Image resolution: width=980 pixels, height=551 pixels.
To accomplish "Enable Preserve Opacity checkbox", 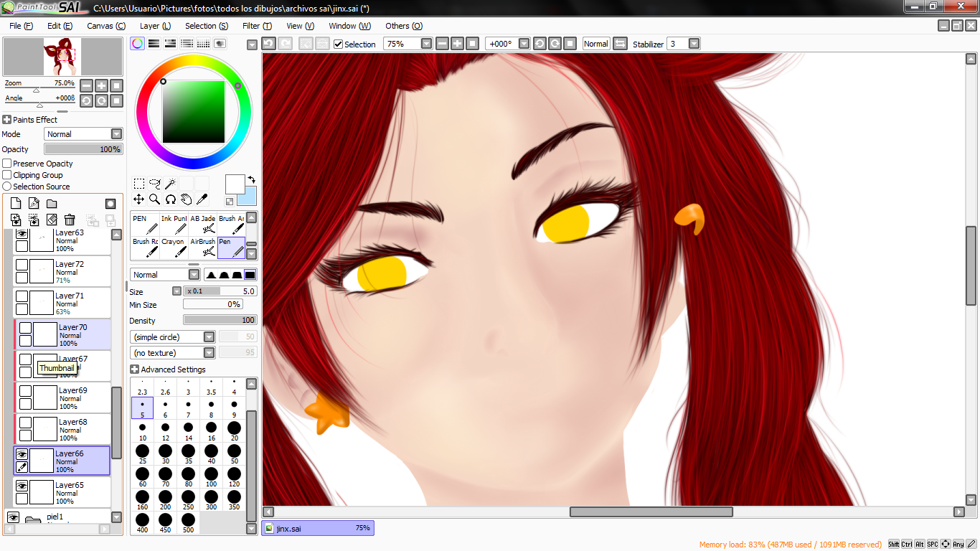I will click(x=7, y=164).
